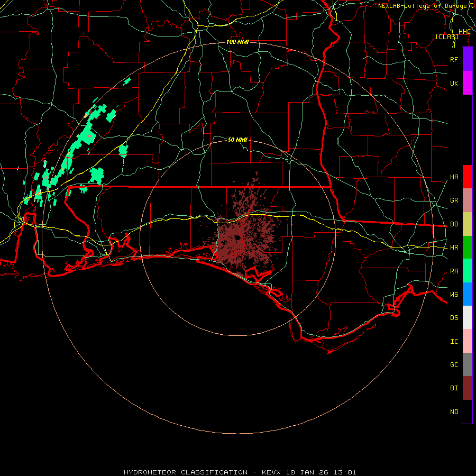The image size is (476, 476).
Task: Click the BD legend label
Action: point(454,224)
